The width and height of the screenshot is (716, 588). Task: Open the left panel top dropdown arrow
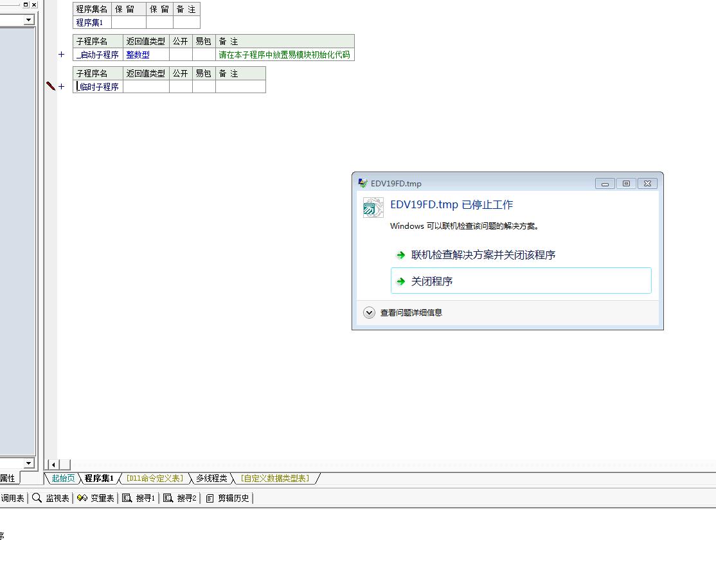click(x=28, y=20)
